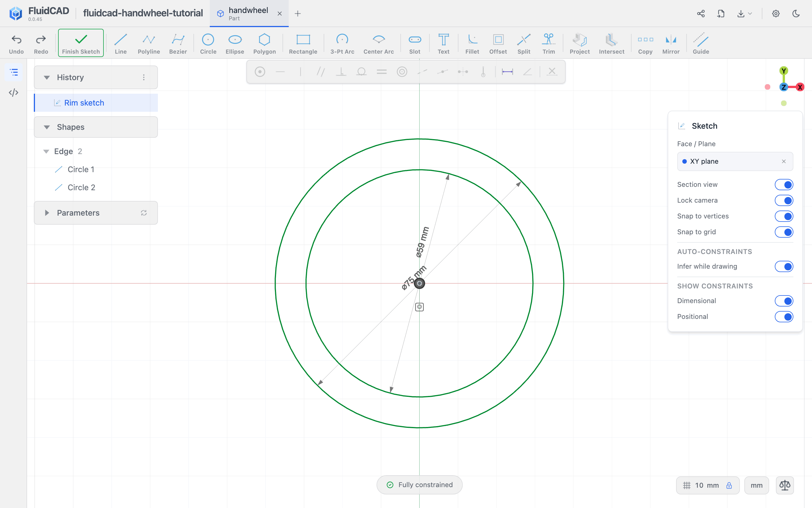Select the Polyline tool
Image resolution: width=812 pixels, height=508 pixels.
(149, 43)
